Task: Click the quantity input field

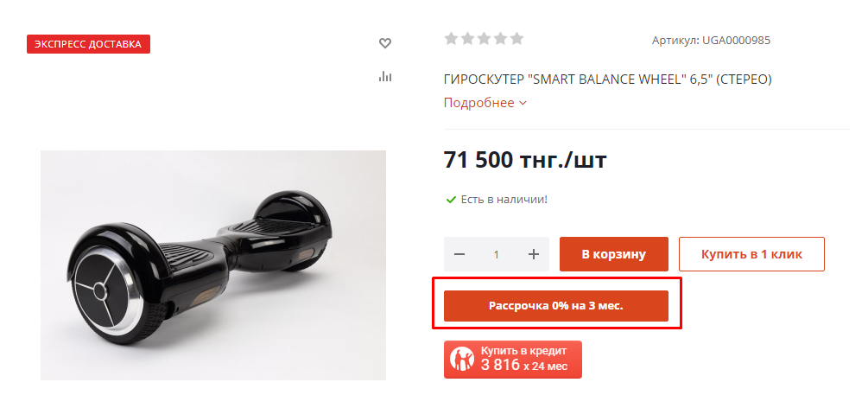Action: coord(497,254)
